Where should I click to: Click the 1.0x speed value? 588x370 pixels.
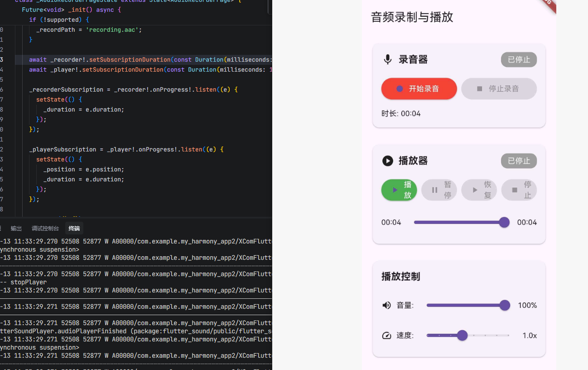pyautogui.click(x=530, y=336)
